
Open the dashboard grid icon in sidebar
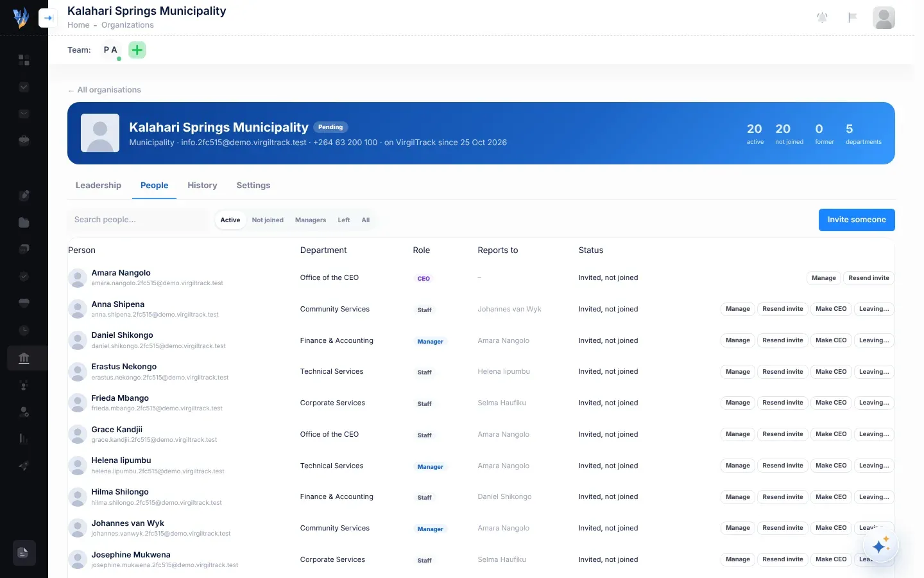click(x=24, y=60)
